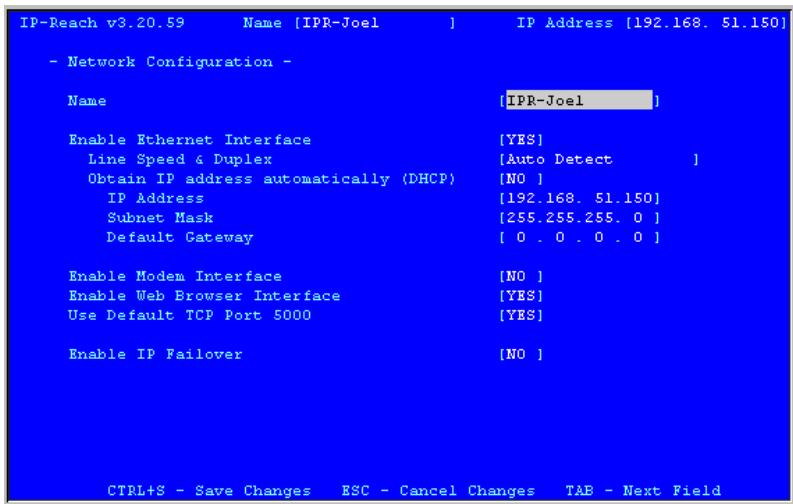The height and width of the screenshot is (504, 793).
Task: Toggle the Enable Modem Interface value
Action: pyautogui.click(x=521, y=277)
